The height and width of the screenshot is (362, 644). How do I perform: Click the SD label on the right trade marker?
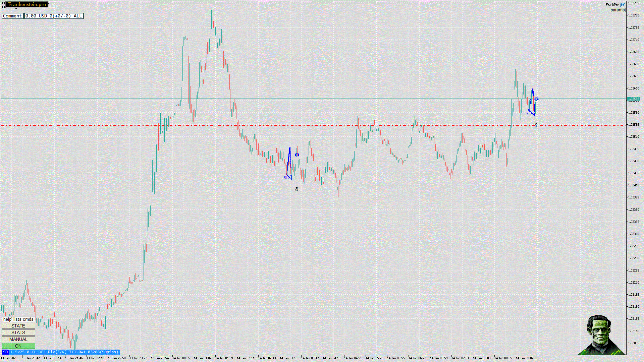pos(528,114)
